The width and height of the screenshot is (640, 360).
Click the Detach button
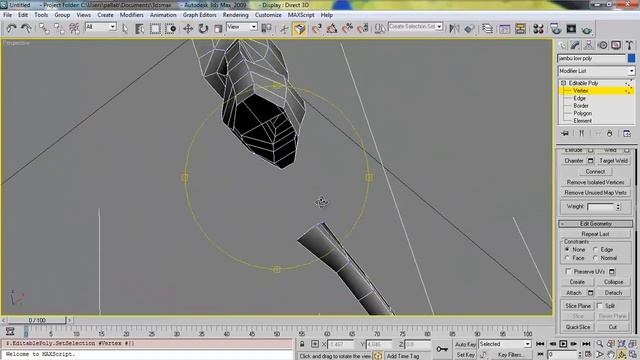613,293
